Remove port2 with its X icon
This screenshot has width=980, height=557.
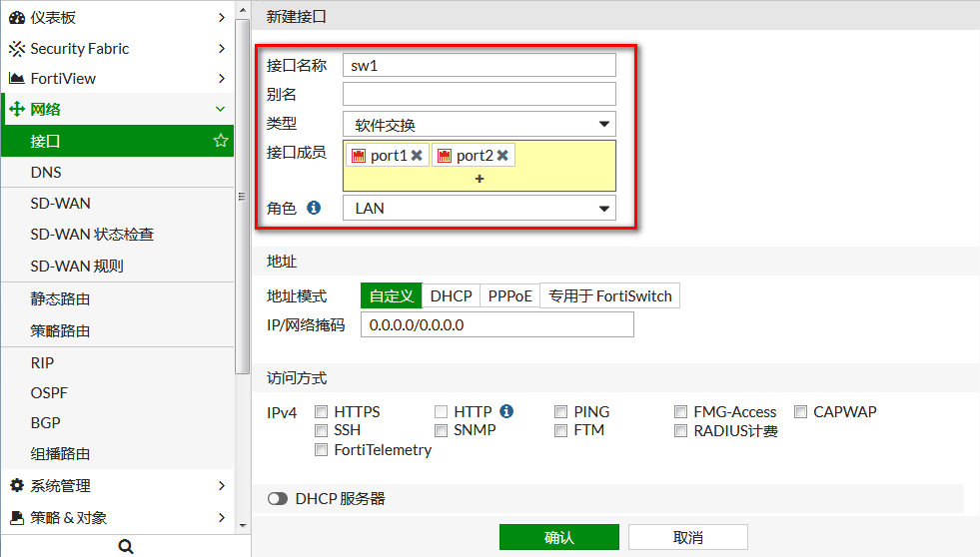[502, 156]
